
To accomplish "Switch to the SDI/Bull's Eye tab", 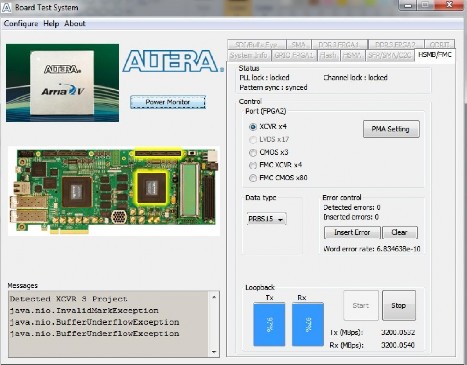I will pyautogui.click(x=257, y=44).
